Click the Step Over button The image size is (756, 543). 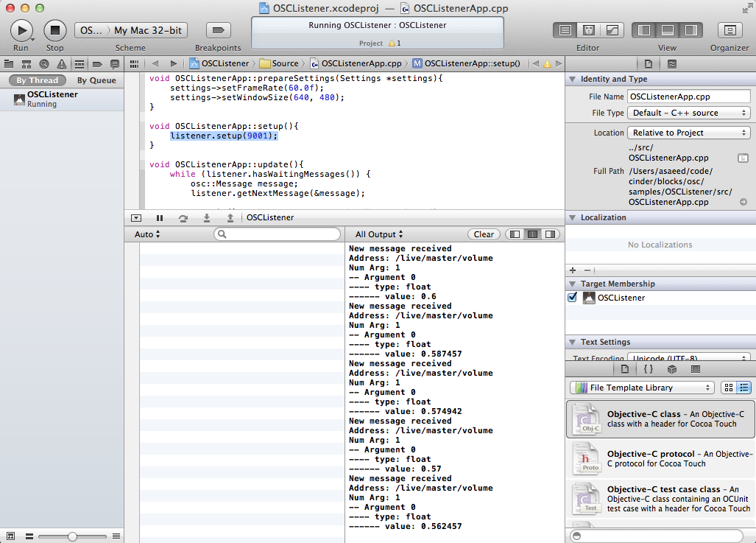click(183, 218)
